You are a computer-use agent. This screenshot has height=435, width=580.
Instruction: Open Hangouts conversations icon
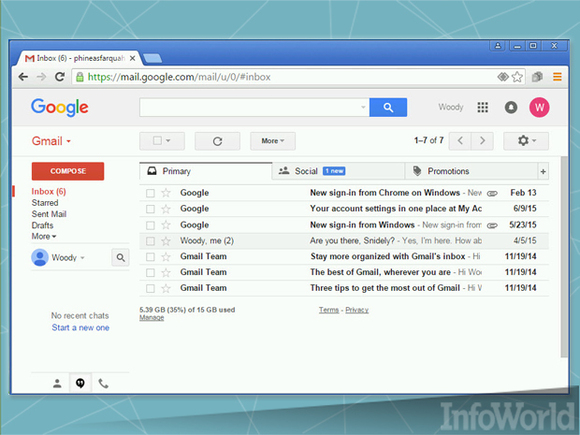[x=80, y=383]
